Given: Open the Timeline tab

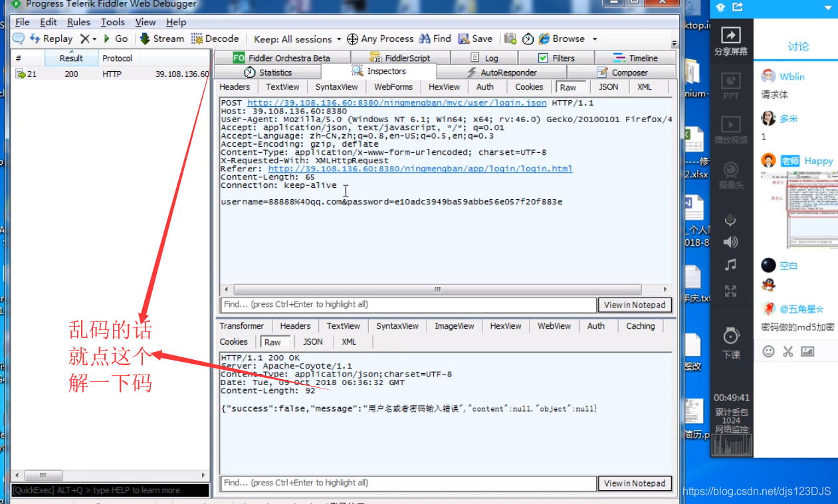Looking at the screenshot, I should (635, 58).
